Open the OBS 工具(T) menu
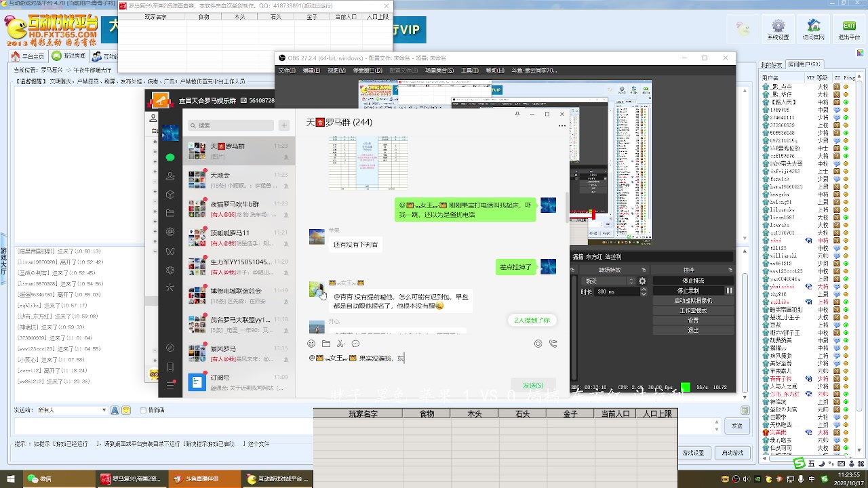 470,70
